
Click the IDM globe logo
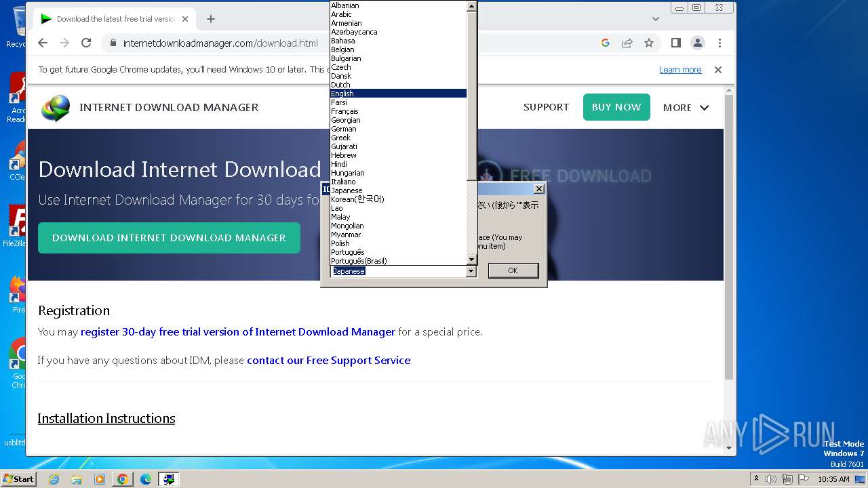56,108
